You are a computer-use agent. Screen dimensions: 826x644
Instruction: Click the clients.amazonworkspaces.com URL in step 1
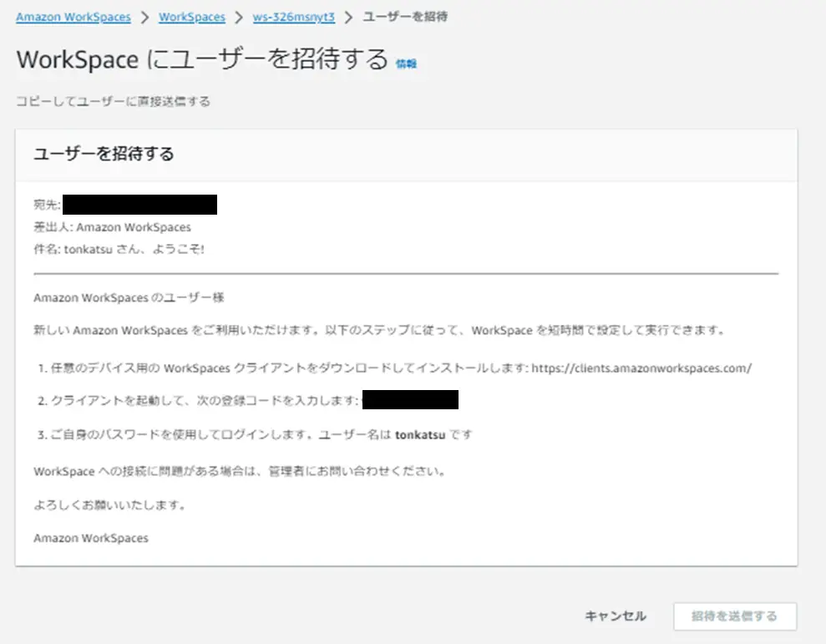pyautogui.click(x=641, y=368)
